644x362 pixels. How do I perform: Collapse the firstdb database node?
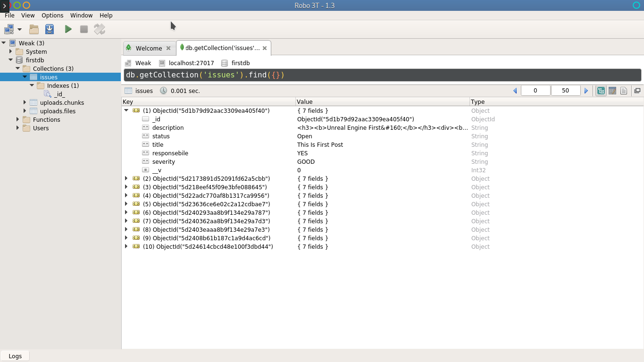click(10, 60)
